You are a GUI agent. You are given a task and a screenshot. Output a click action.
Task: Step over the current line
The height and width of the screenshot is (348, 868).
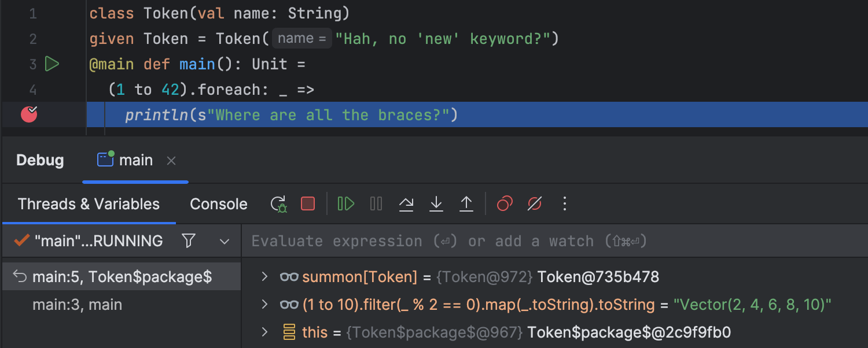pos(406,204)
